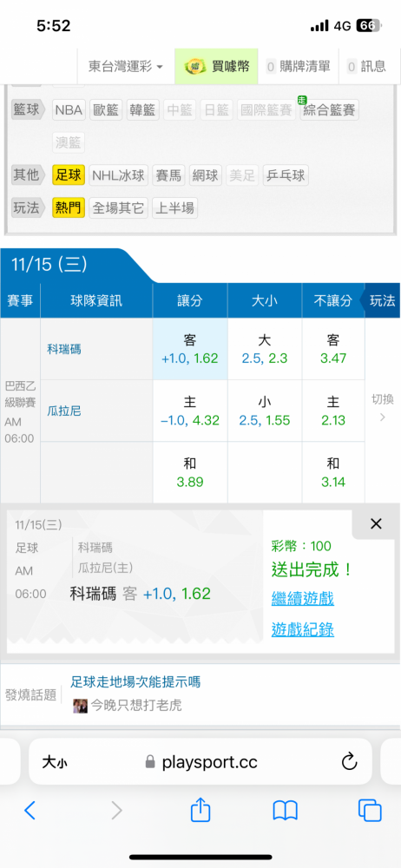Pick 客 3.47 moneyline bet
Viewport: 401px width, 868px height.
point(333,349)
